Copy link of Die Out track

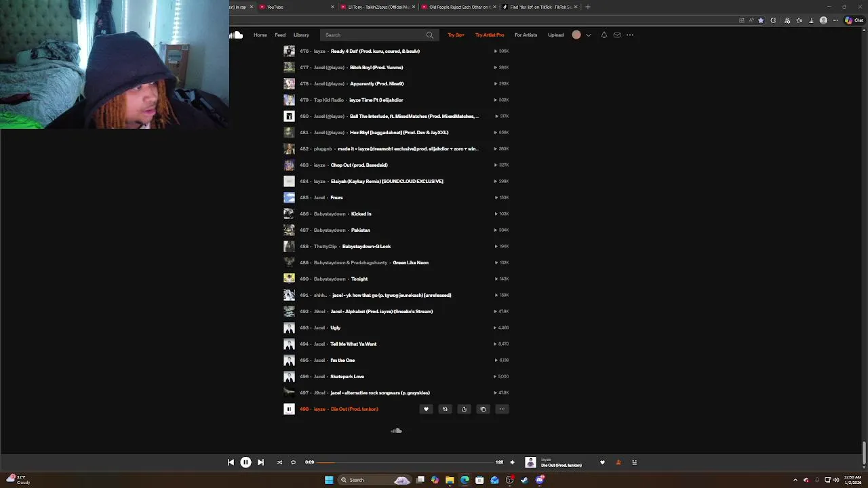pos(483,409)
